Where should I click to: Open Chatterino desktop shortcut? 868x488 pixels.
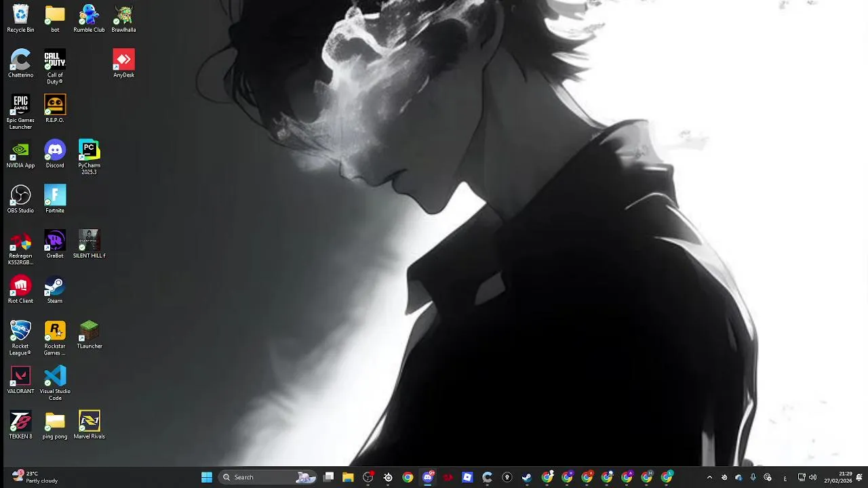pyautogui.click(x=20, y=64)
